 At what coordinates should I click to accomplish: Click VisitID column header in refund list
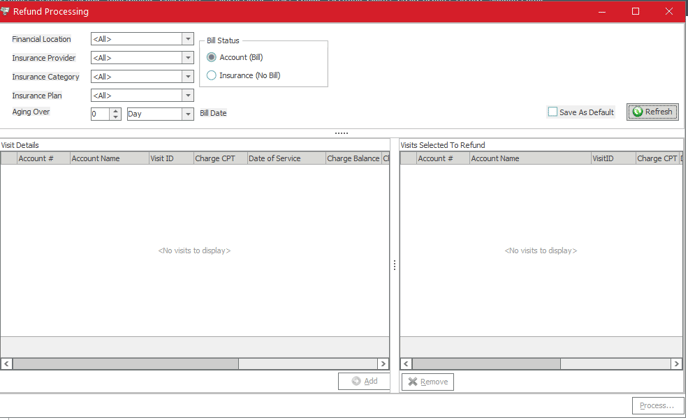click(611, 159)
